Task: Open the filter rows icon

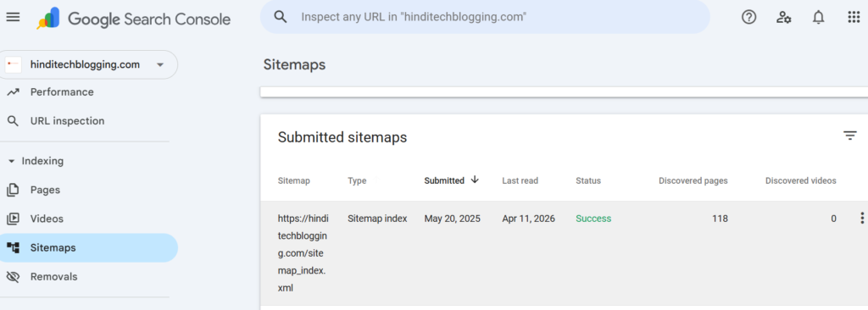Action: point(849,135)
